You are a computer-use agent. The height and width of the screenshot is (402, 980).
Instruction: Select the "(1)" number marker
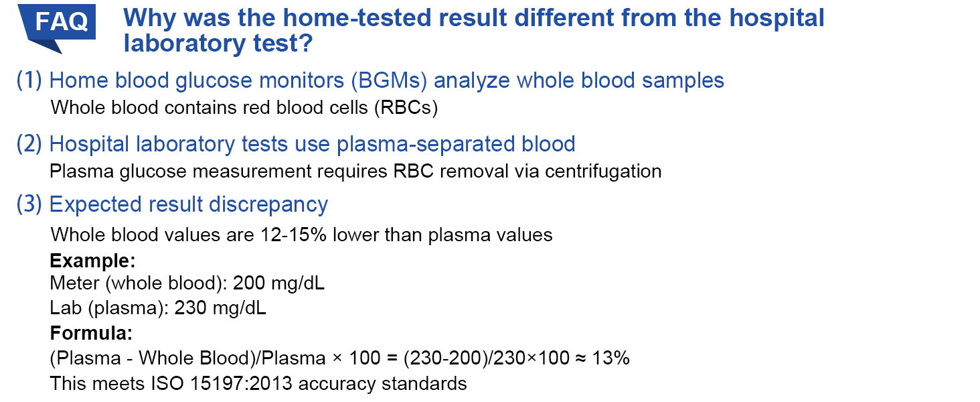pyautogui.click(x=29, y=81)
